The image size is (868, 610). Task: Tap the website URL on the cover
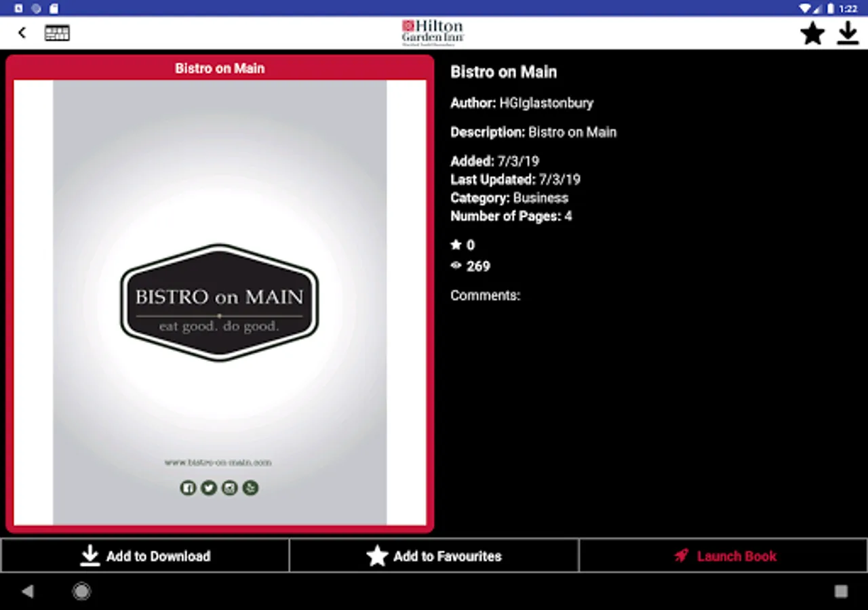pos(218,462)
